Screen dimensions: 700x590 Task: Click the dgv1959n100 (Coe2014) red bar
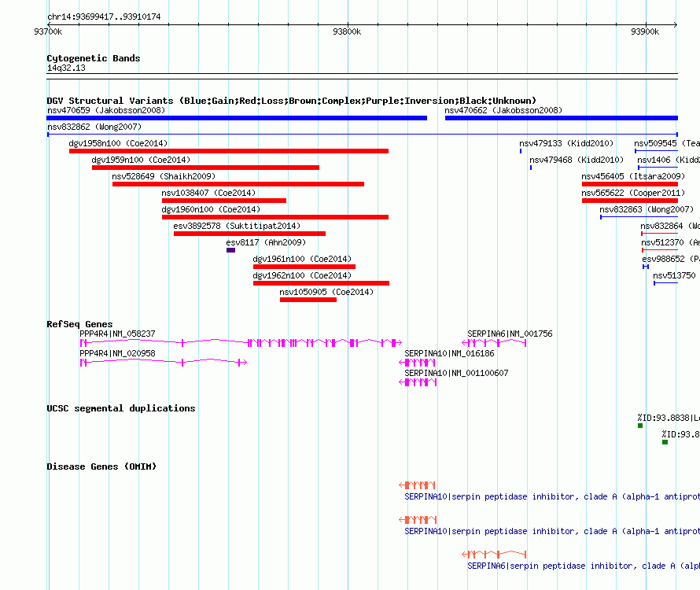pyautogui.click(x=205, y=168)
